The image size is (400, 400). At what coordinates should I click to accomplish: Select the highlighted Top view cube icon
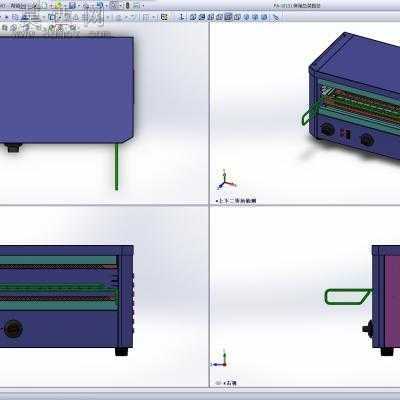[x=228, y=17]
